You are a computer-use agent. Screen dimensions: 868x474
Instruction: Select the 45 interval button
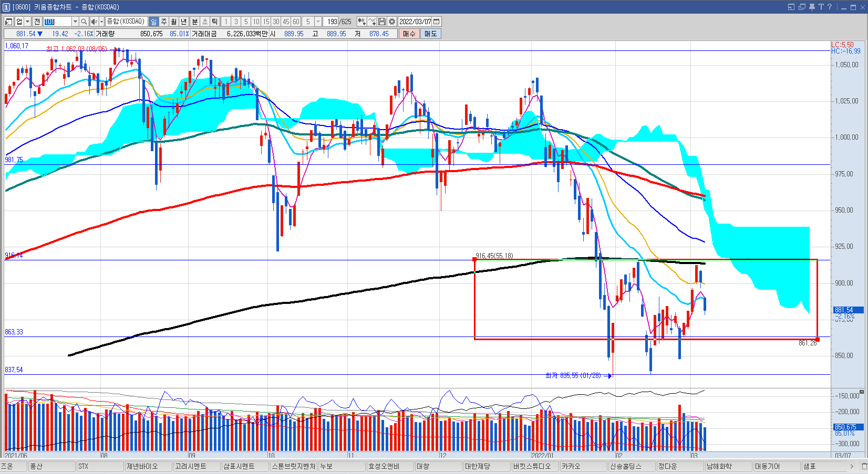click(286, 22)
